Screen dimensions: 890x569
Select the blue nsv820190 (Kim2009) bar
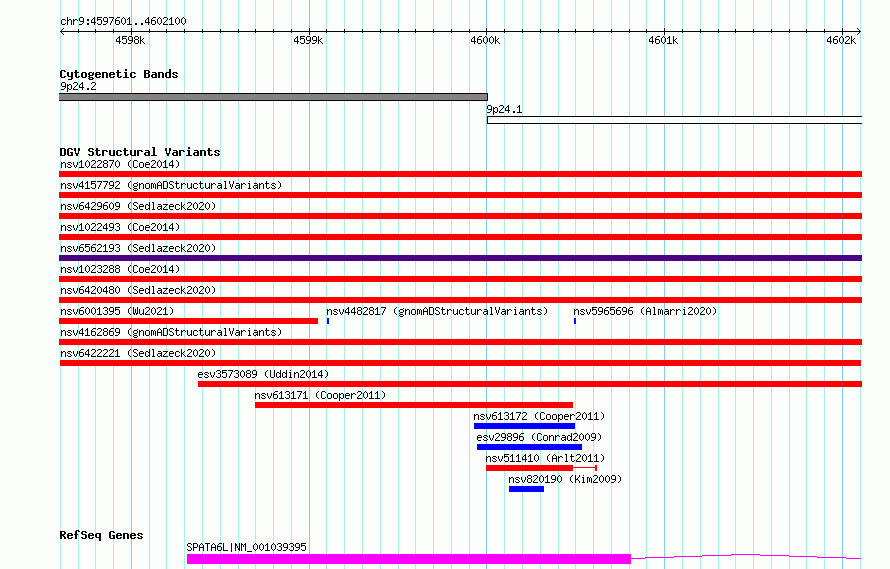[526, 489]
